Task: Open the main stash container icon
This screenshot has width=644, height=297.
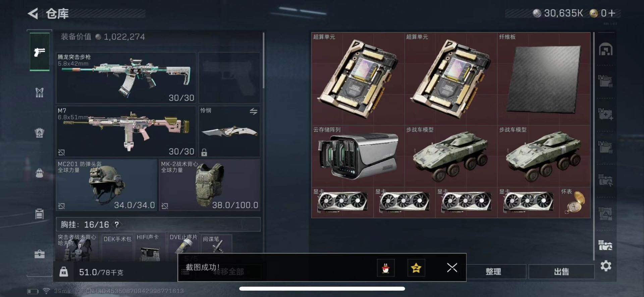Action: point(606,49)
